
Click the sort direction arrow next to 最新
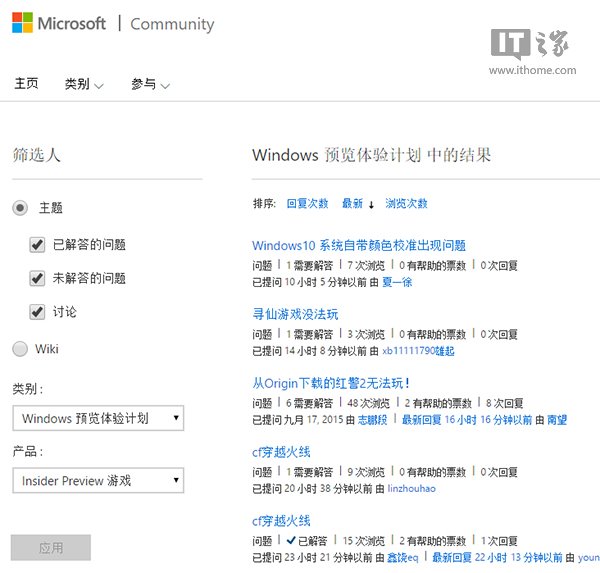(371, 204)
